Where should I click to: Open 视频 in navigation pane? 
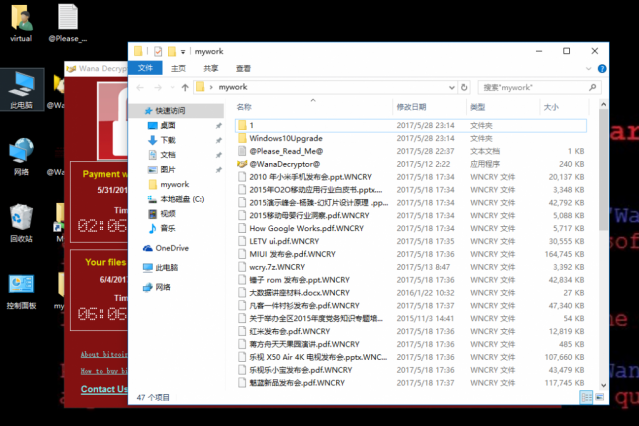[x=167, y=214]
